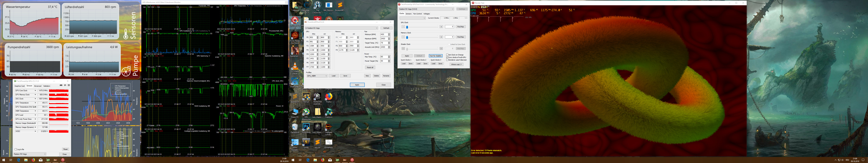
Task: Open the AirnefNAS desktop icon
Action: coord(328,144)
